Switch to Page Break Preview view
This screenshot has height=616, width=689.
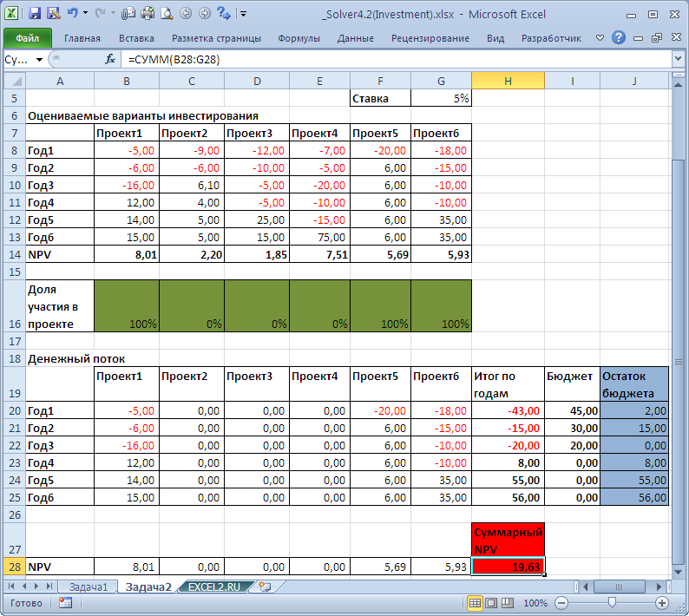click(508, 603)
